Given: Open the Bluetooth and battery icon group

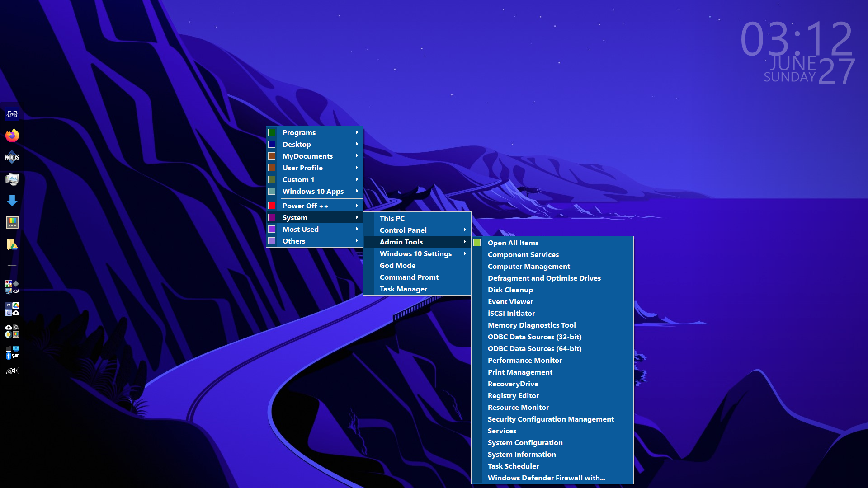Looking at the screenshot, I should coord(12,352).
